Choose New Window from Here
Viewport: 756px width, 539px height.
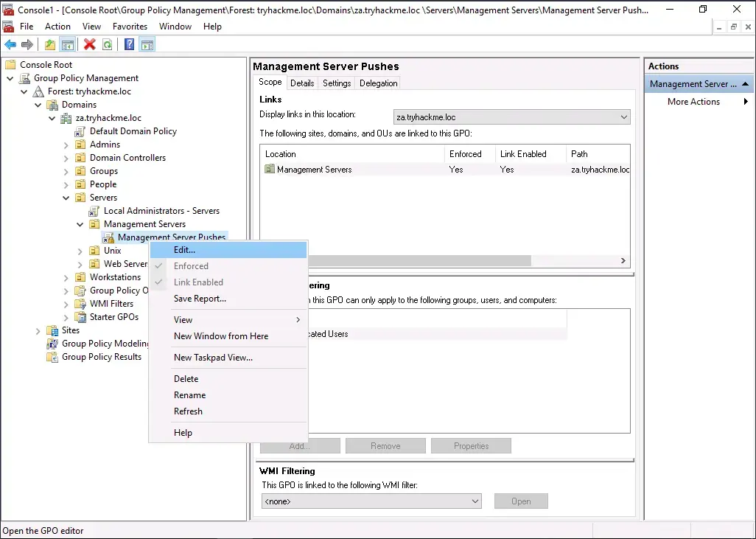(228, 336)
